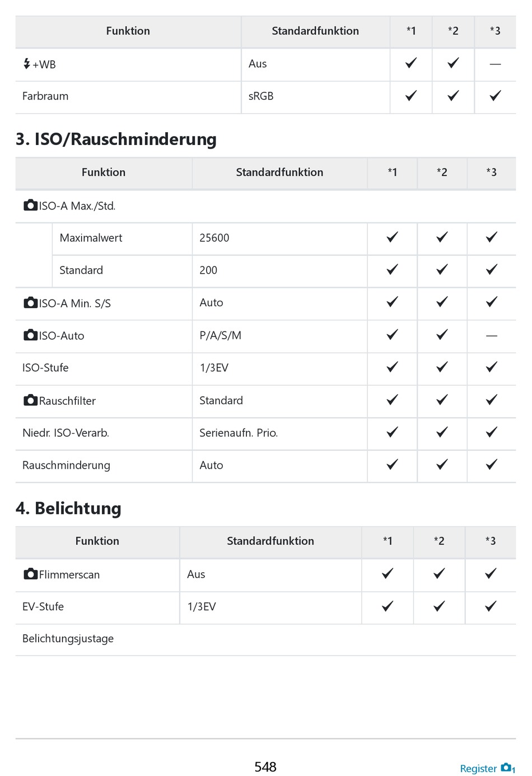Click the Register link at page bottom
The image size is (532, 776).
coord(478,769)
